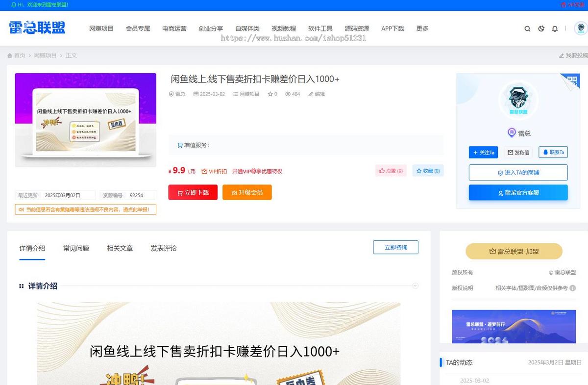Click the purple merchant badge beside 雷总
This screenshot has height=385, width=588.
coord(512,133)
